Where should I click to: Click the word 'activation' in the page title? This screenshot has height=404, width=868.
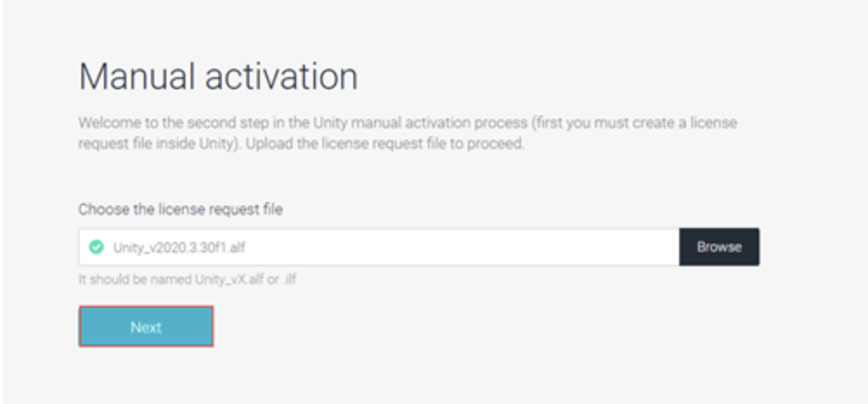click(282, 76)
